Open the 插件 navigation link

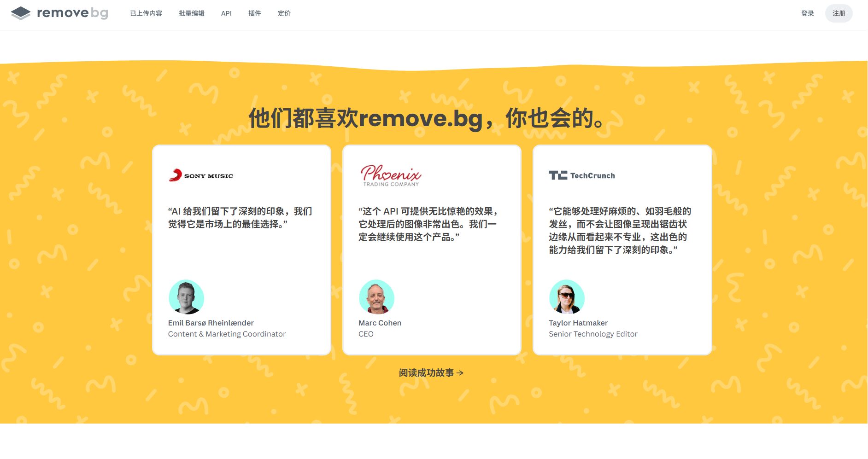point(255,13)
